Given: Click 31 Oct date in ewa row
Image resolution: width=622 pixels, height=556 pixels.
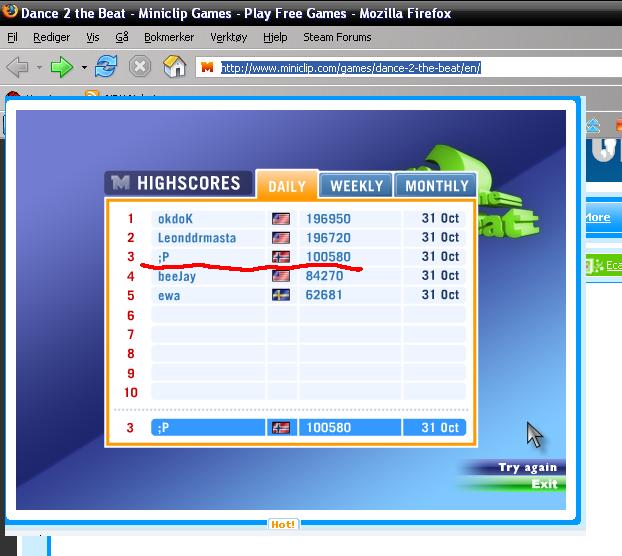Looking at the screenshot, I should [440, 295].
